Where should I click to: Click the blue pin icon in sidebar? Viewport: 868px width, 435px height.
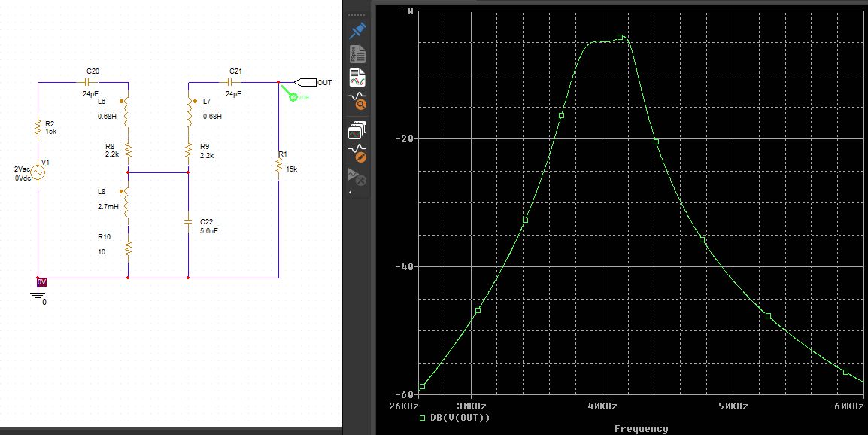pyautogui.click(x=358, y=30)
